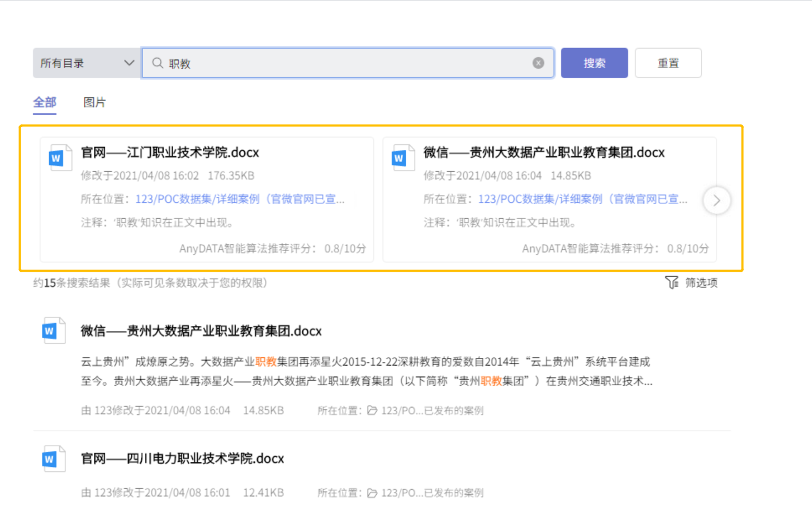Image resolution: width=812 pixels, height=511 pixels.
Task: Click Word icon of 贵州大数据 list result
Action: coord(54,330)
